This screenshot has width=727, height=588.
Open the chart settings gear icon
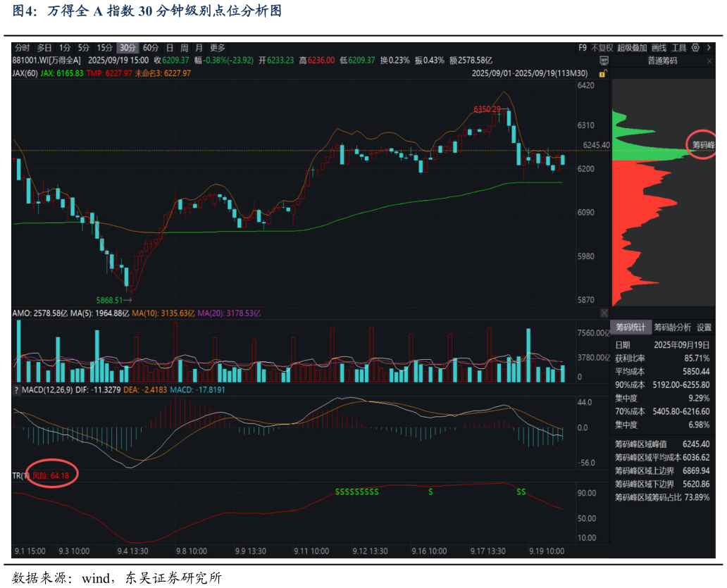click(696, 48)
